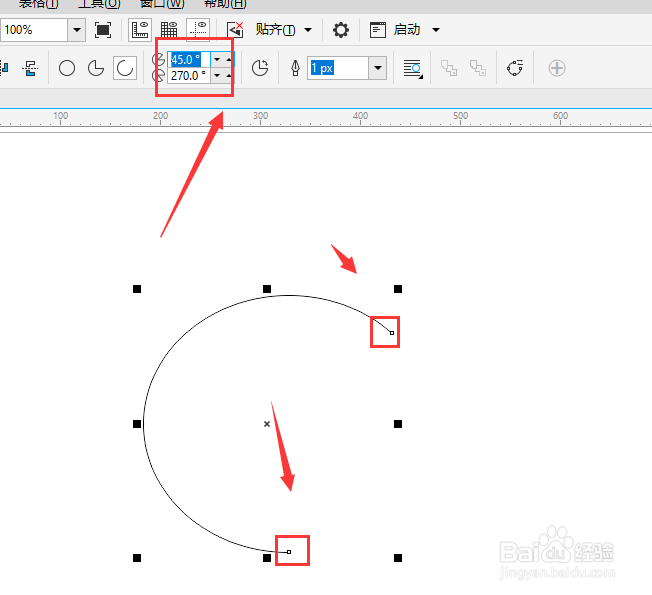Click the arc's bottom end node
This screenshot has height=595, width=652.
pyautogui.click(x=289, y=552)
